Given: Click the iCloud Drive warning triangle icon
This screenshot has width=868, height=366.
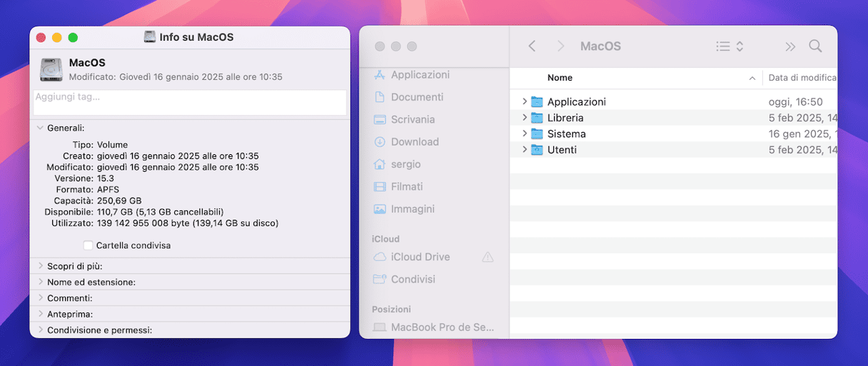Looking at the screenshot, I should coord(488,257).
